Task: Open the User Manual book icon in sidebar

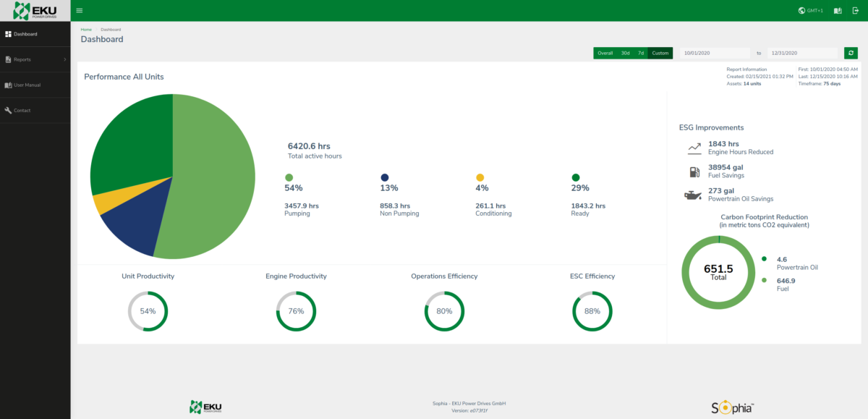Action: click(9, 85)
